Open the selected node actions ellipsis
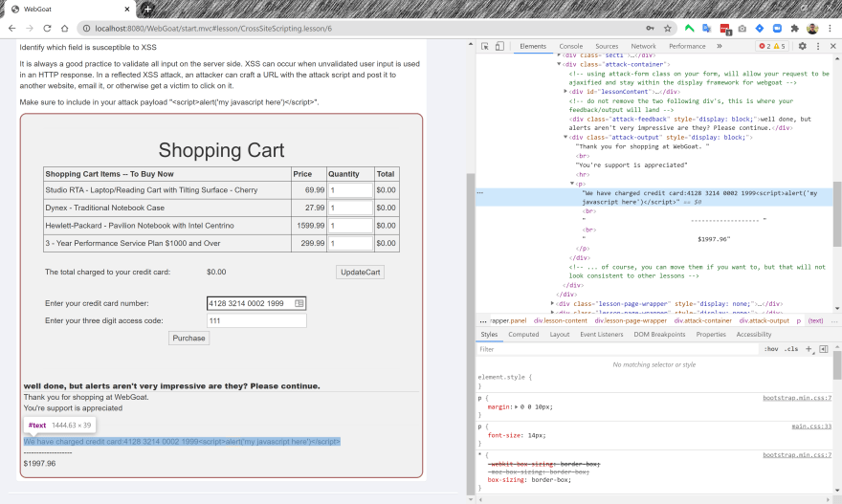The image size is (842, 504). (x=480, y=192)
